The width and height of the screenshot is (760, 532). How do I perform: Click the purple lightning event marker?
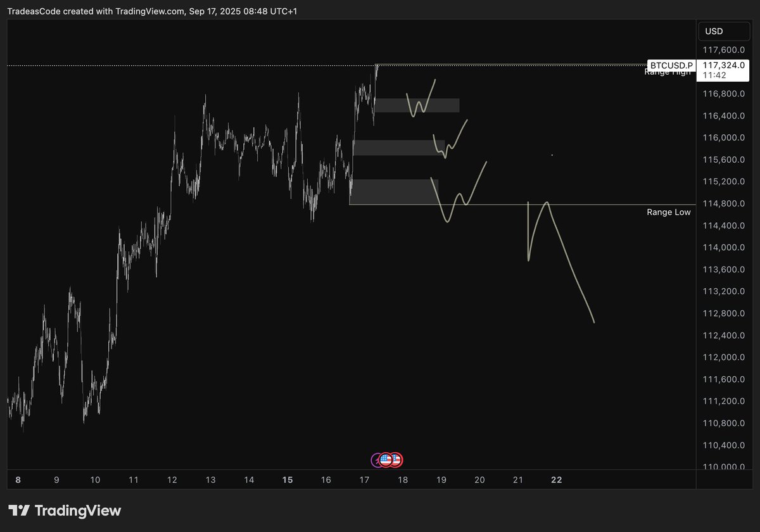[376, 460]
